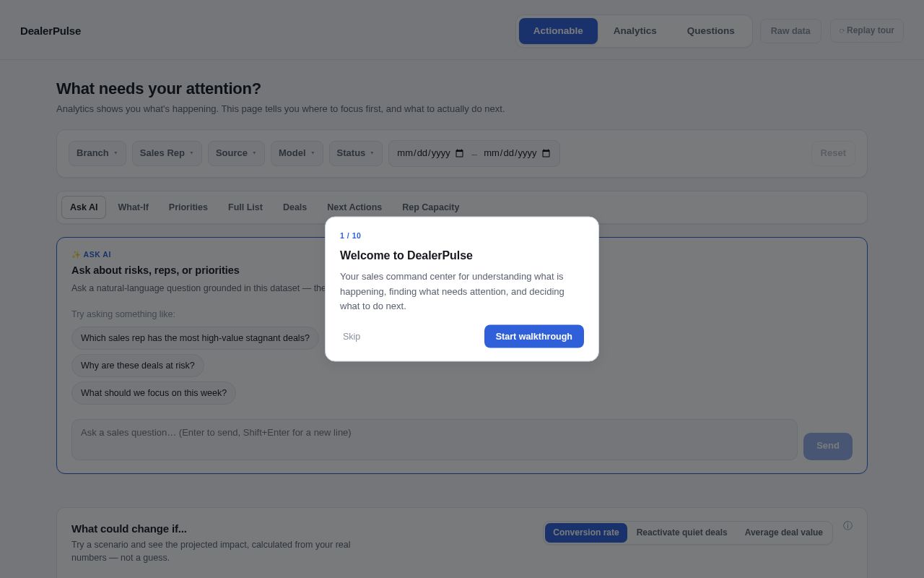Click the '1 / 10' step counter

[x=350, y=236]
